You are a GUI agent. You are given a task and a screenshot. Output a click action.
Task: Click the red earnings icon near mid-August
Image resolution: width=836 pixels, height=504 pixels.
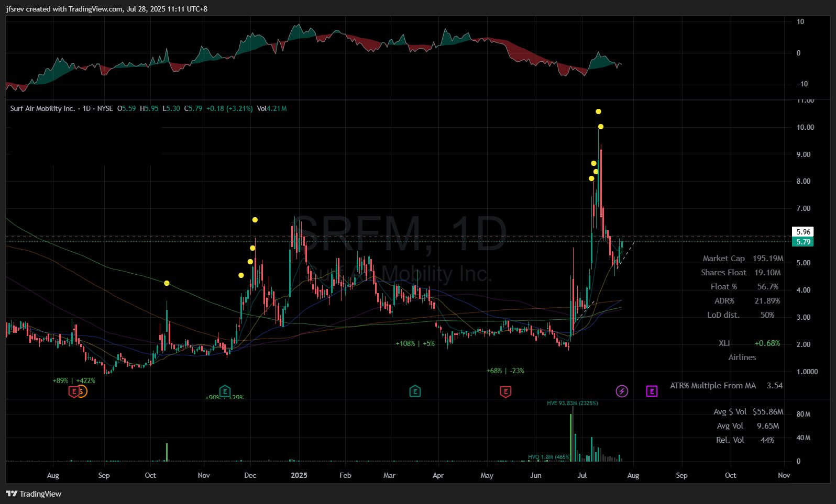point(74,391)
